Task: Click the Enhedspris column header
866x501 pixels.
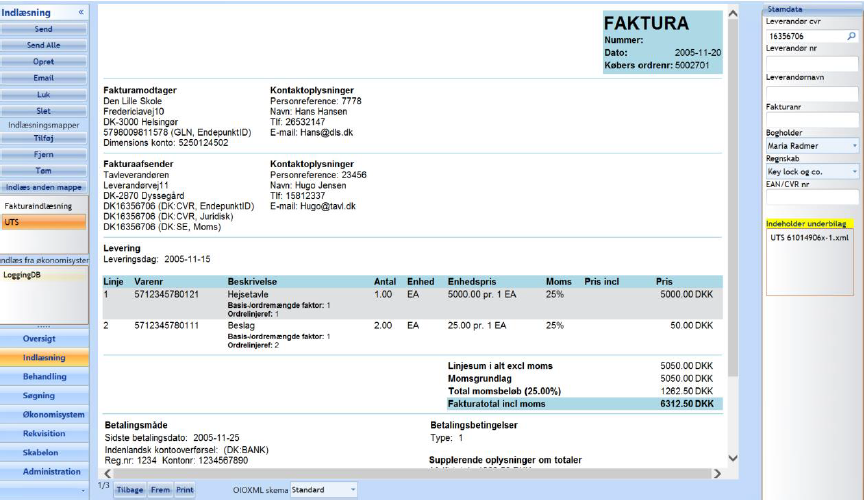Action: click(x=472, y=281)
